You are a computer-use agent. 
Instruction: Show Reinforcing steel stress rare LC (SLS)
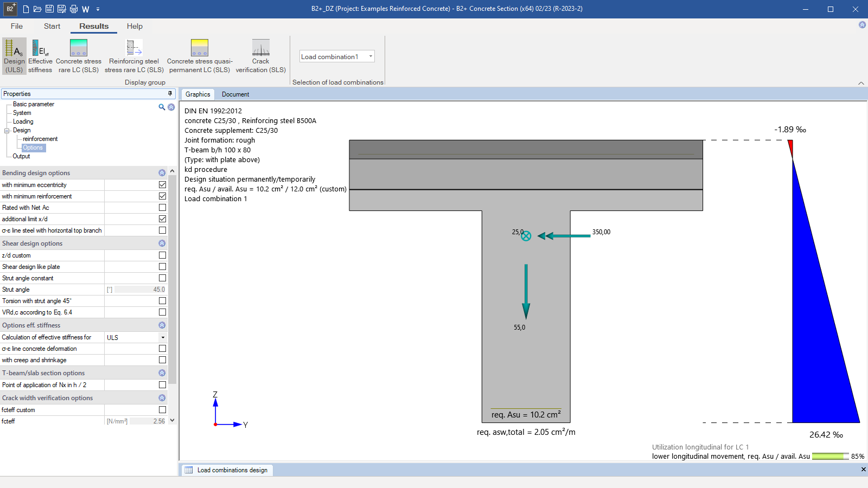coord(134,56)
